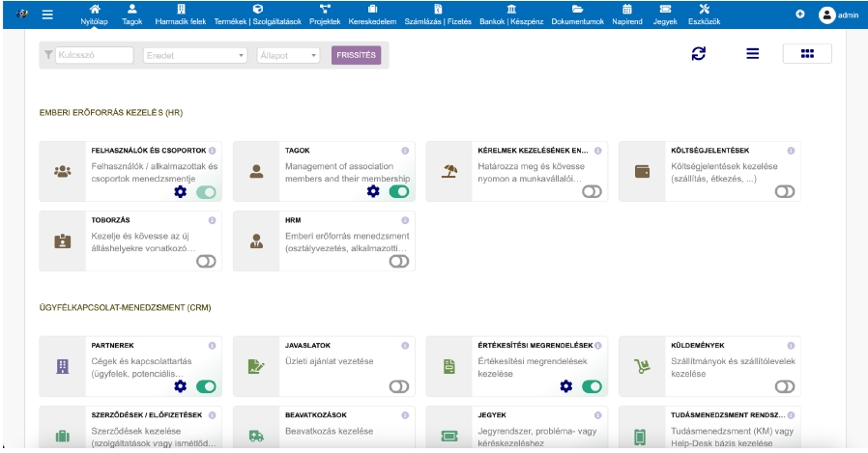Open the Projektek menu
Viewport: 868px width, 453px height.
[x=324, y=14]
